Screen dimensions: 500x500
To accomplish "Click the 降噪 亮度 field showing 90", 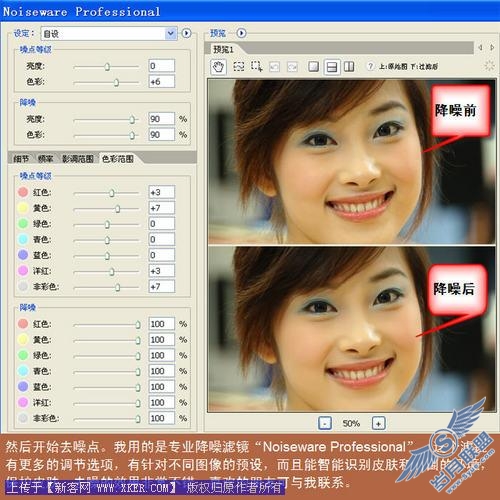I will coord(161,119).
